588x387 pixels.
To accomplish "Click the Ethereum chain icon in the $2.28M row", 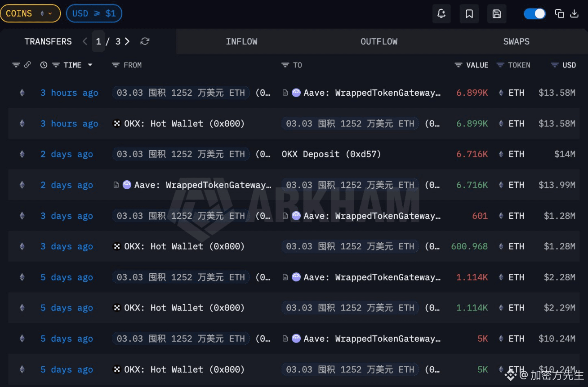I will (x=22, y=277).
